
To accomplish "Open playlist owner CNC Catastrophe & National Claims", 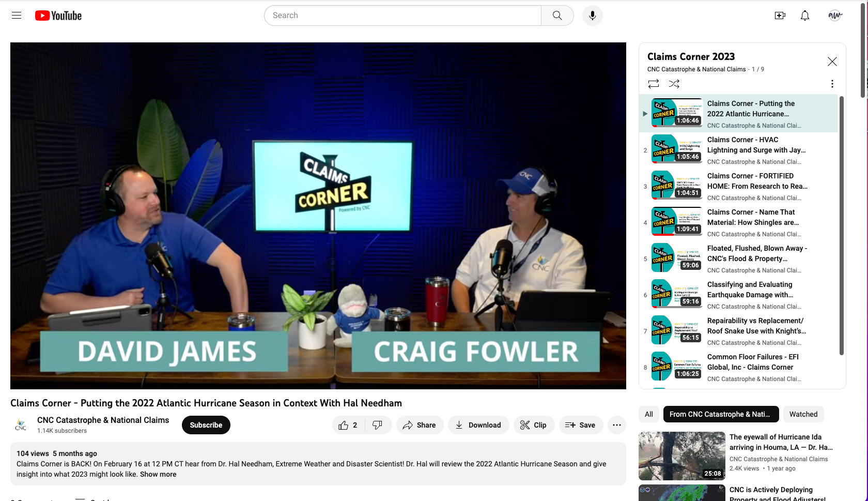I will (696, 69).
